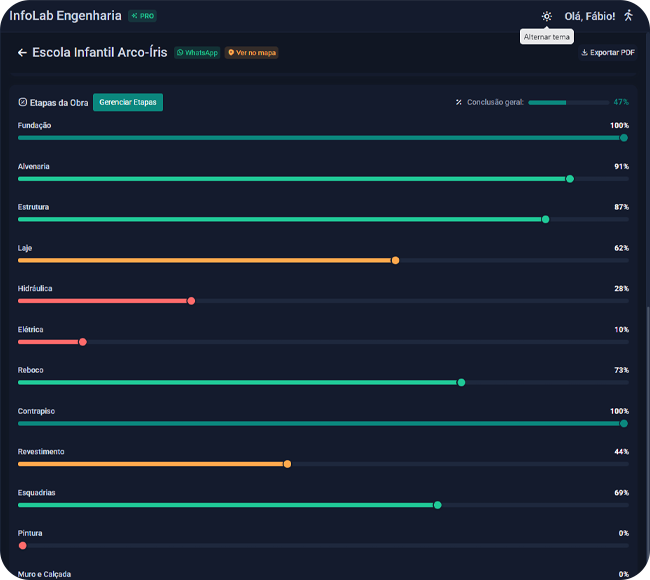Click Estrutura slider handle

tap(546, 219)
